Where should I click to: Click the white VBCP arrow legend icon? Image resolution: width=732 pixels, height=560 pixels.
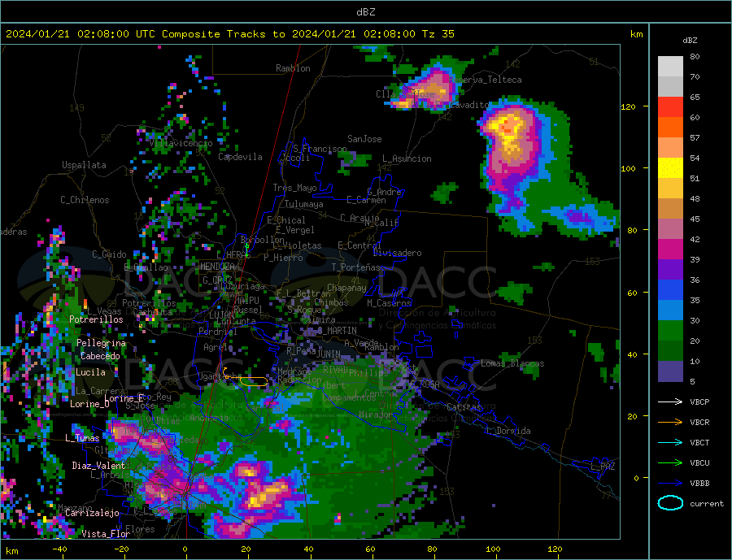[670, 402]
